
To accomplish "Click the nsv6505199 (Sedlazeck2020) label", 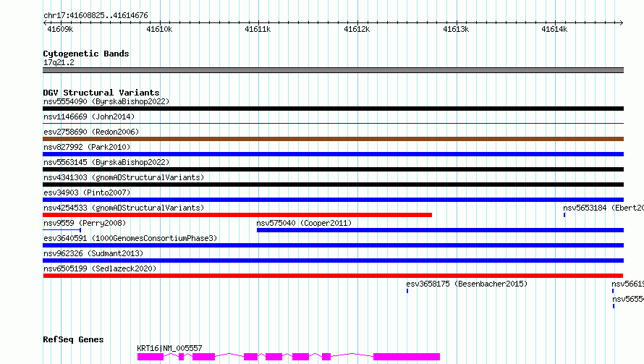I will click(100, 268).
